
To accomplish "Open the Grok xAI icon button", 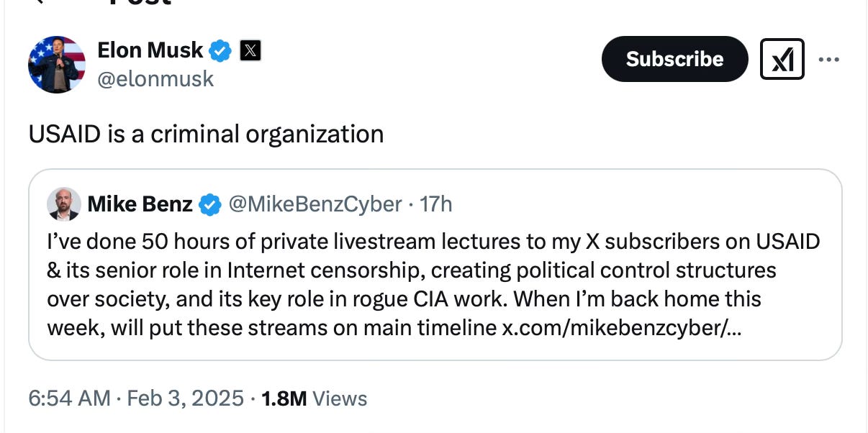I will tap(782, 59).
